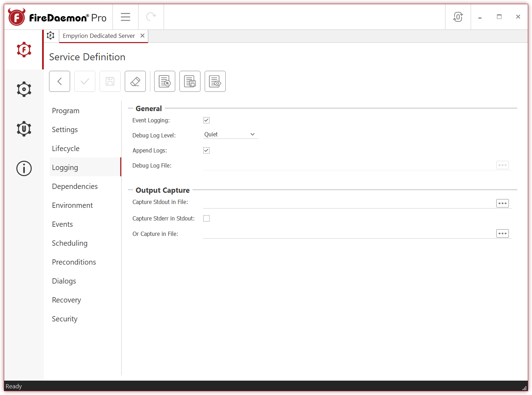Click the refresh arrow icon
Image resolution: width=532 pixels, height=395 pixels.
point(151,17)
